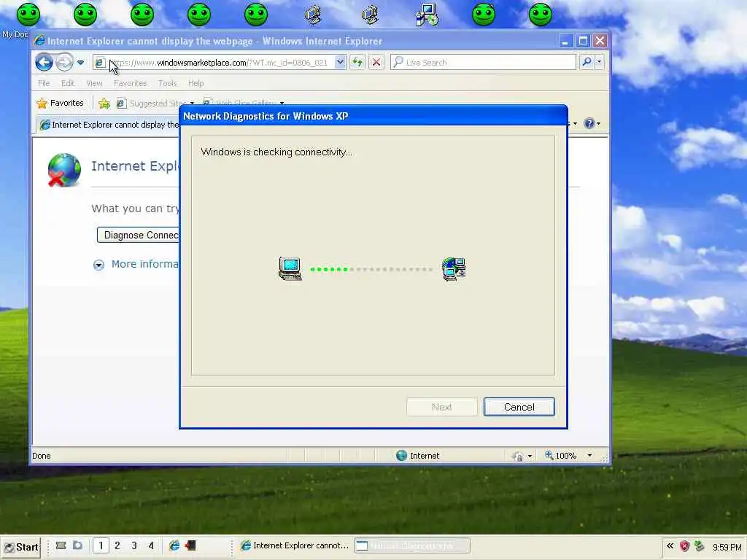This screenshot has height=560, width=747.
Task: Activate the Internet Explorer taskbar button
Action: pos(295,545)
